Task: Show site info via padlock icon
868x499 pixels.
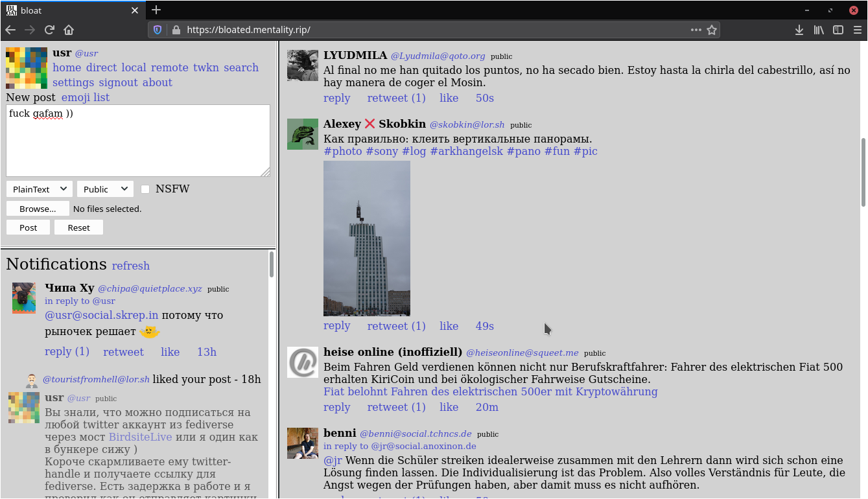Action: (x=175, y=30)
